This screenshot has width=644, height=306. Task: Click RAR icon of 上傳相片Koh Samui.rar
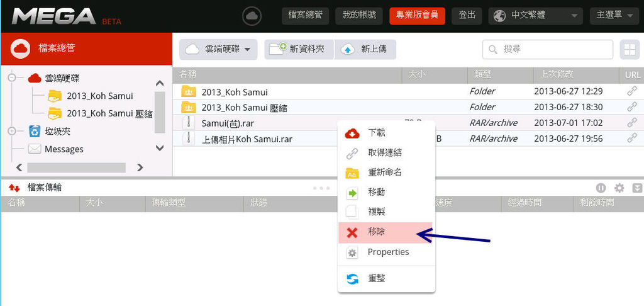click(x=189, y=139)
